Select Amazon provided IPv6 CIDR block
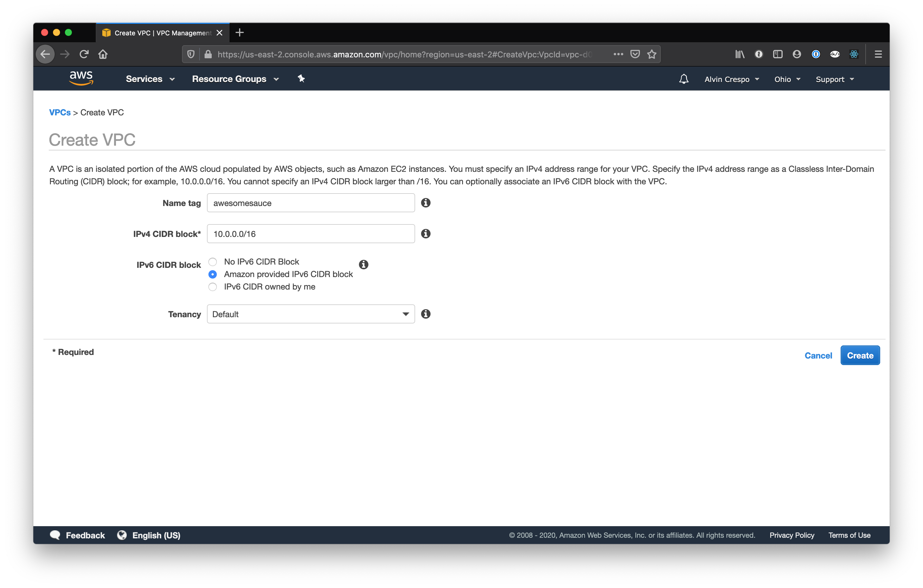923x588 pixels. click(x=213, y=274)
